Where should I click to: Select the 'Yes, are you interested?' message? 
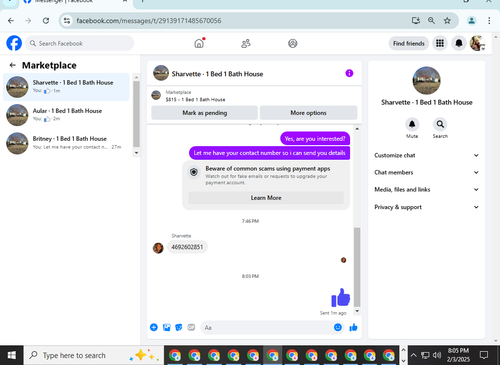click(315, 139)
